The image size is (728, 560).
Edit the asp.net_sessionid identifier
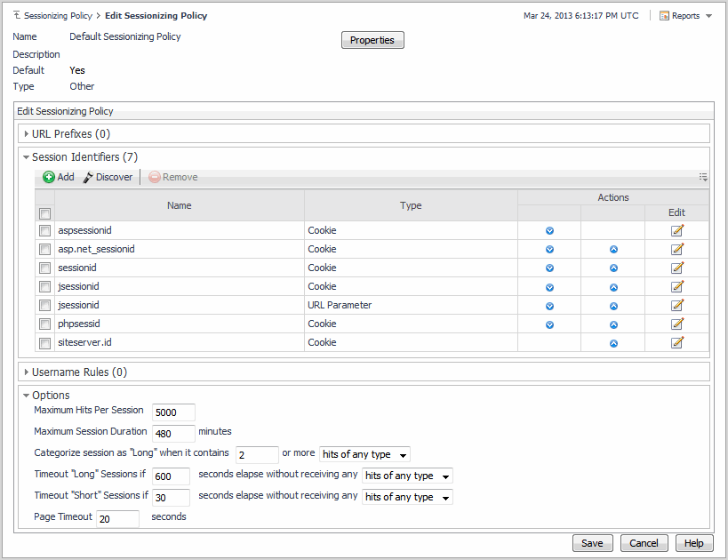click(x=677, y=249)
